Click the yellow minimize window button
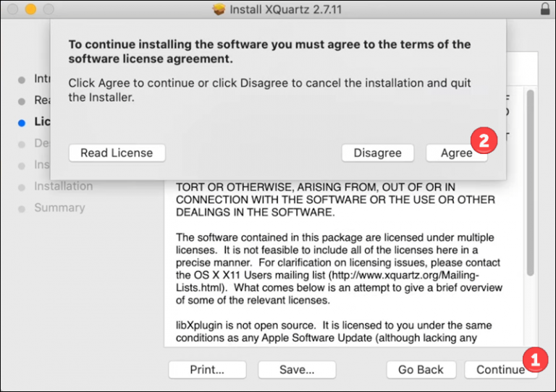Screen dimensions: 556x392 [x=31, y=9]
